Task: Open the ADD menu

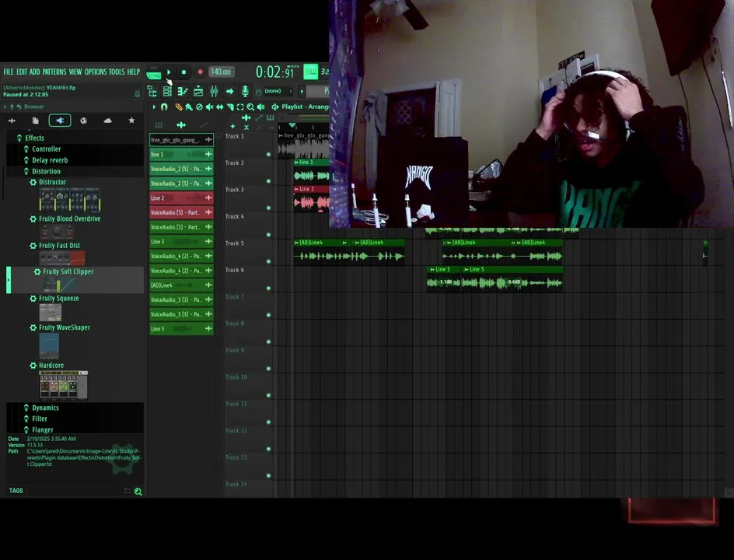Action: click(x=35, y=72)
